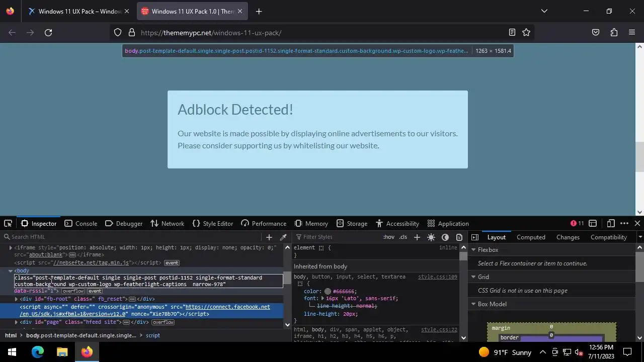Open Firefox extensions menu
This screenshot has width=644, height=362.
[614, 33]
